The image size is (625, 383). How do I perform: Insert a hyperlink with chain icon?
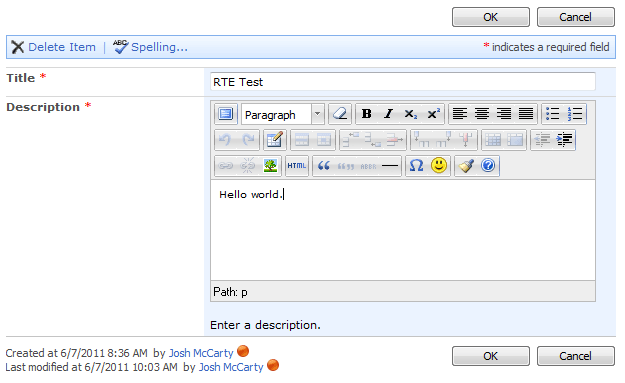point(226,165)
